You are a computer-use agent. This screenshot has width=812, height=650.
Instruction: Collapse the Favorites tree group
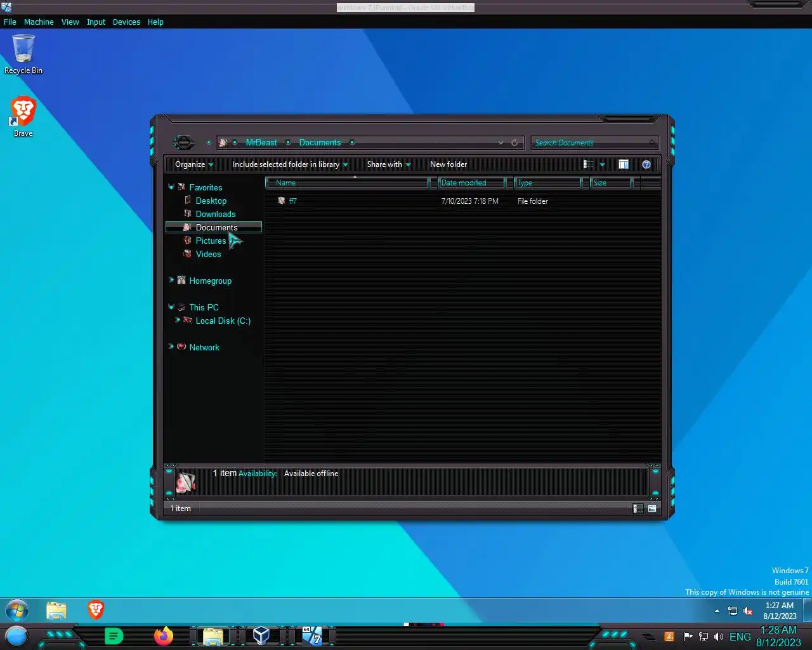171,187
